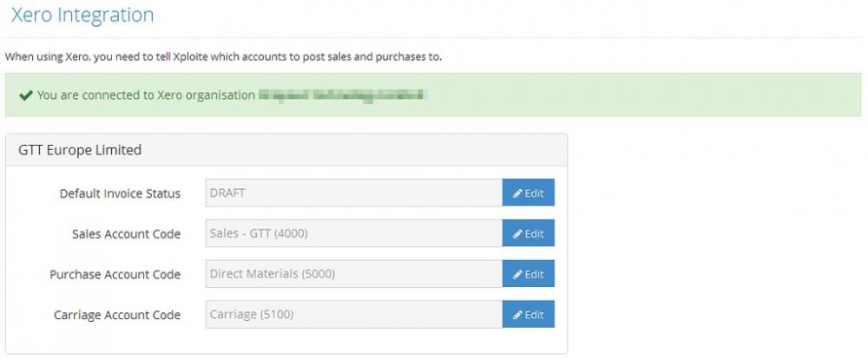Click the Purchase Account Code label
Viewport: 868px width, 359px height.
115,274
